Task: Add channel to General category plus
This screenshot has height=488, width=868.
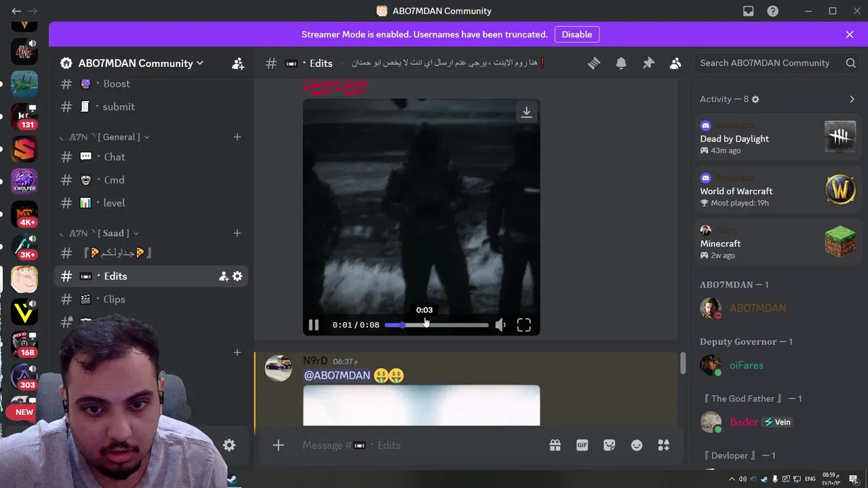Action: point(237,137)
